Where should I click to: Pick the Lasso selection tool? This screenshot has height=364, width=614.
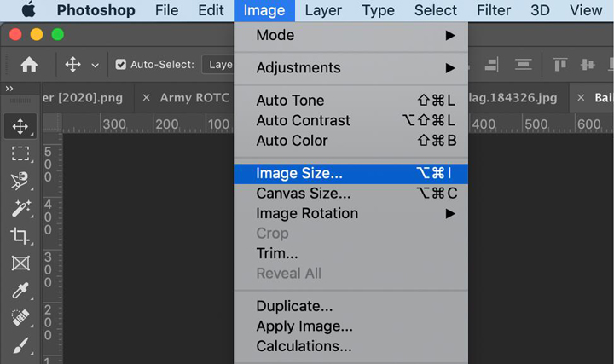(x=20, y=181)
